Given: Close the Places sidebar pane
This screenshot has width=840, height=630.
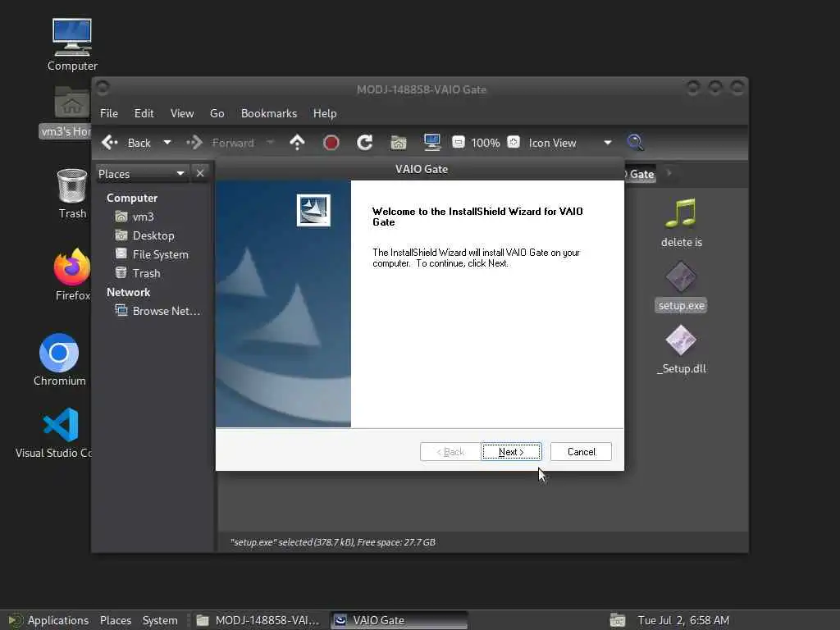Looking at the screenshot, I should 200,173.
